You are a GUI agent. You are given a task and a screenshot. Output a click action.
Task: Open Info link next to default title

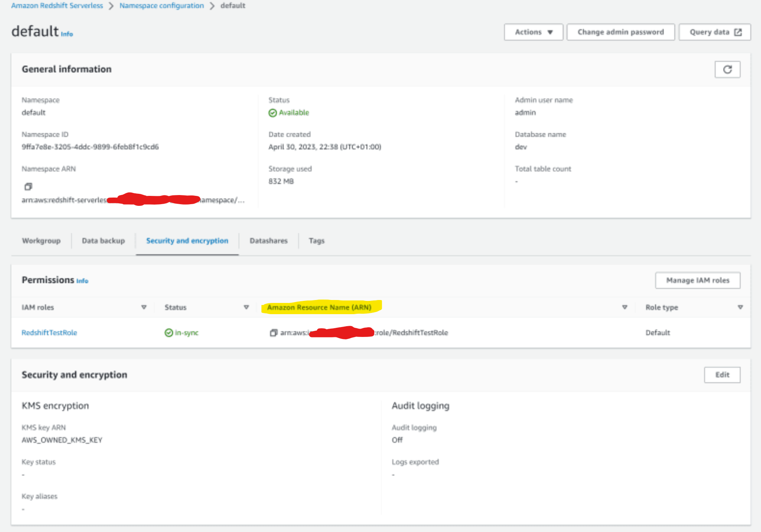tap(67, 34)
